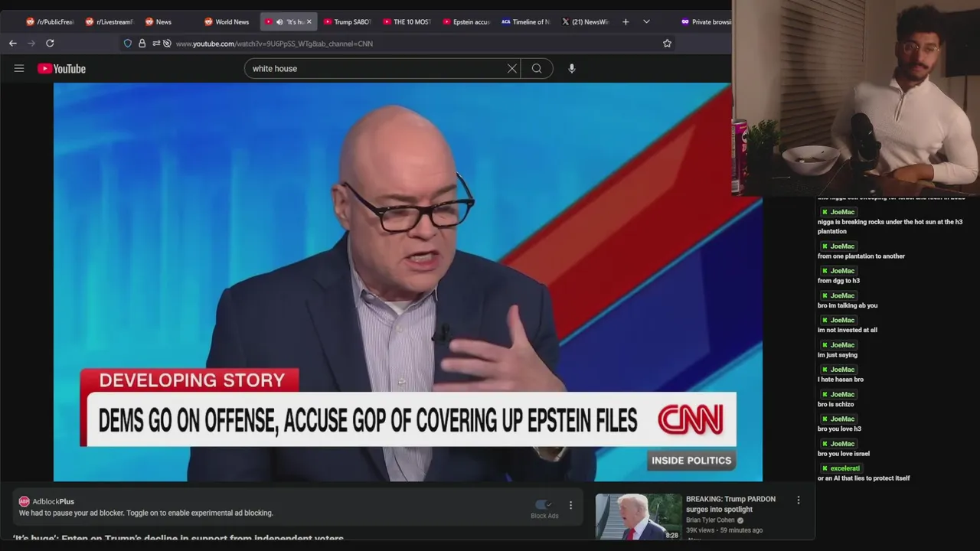Image resolution: width=980 pixels, height=551 pixels.
Task: Switch to the Trump SABOT YouTube tab
Action: pyautogui.click(x=348, y=22)
